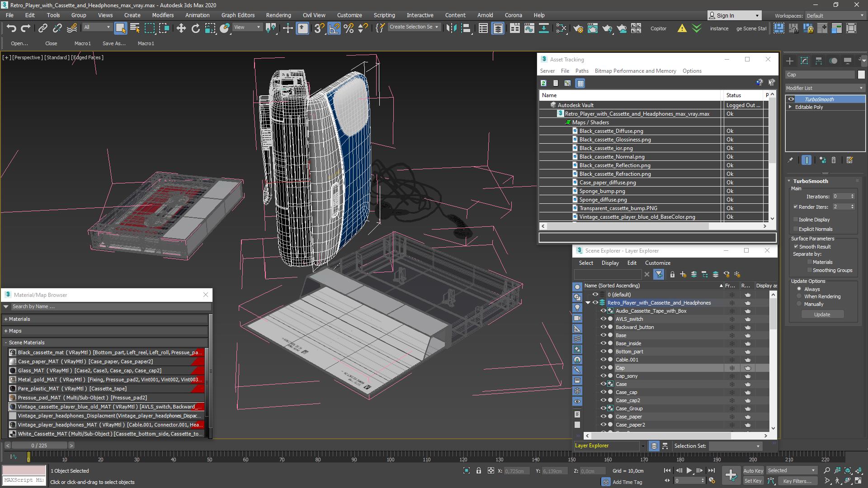Click the Undo arrow icon
868x488 pixels.
(11, 28)
